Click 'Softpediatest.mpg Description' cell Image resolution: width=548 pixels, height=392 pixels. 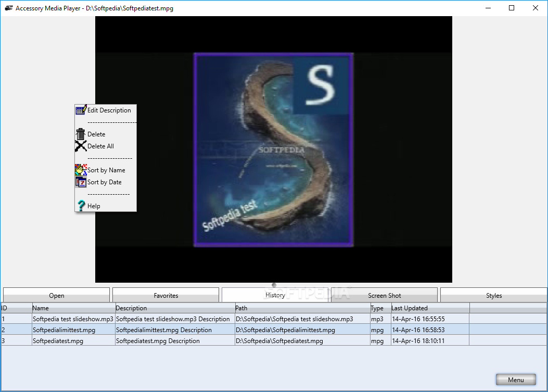click(175, 340)
